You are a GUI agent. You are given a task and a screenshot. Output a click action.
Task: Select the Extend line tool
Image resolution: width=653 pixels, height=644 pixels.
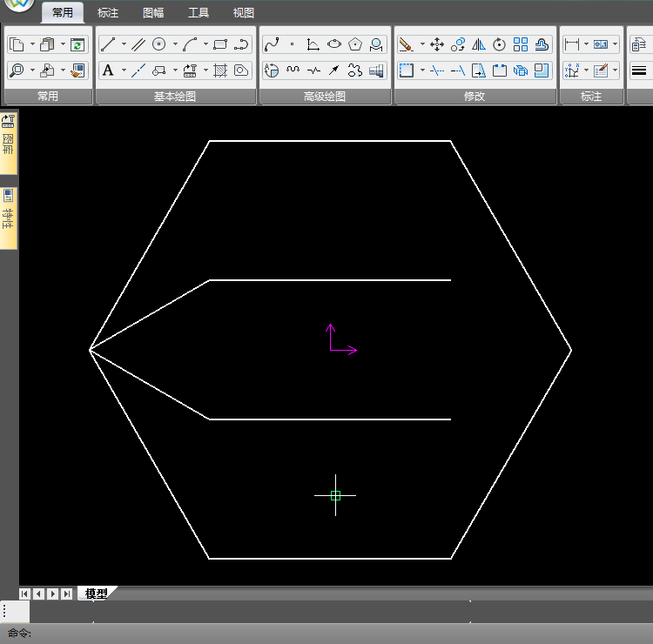click(x=458, y=70)
